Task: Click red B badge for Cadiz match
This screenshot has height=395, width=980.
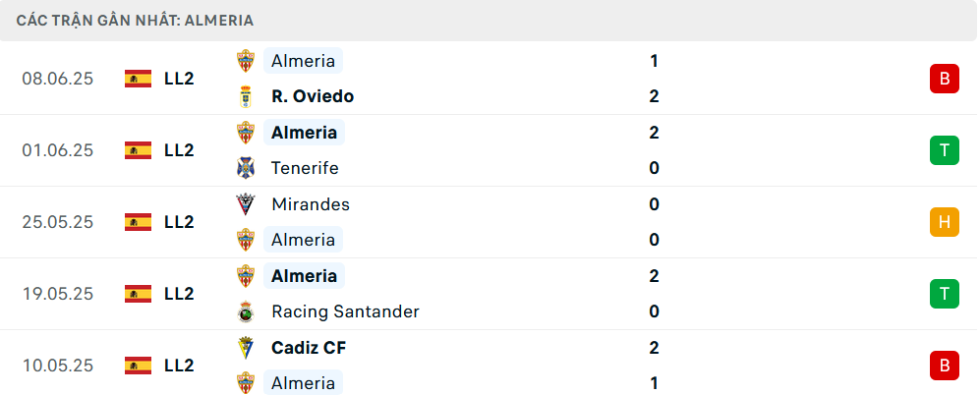Action: pyautogui.click(x=944, y=365)
